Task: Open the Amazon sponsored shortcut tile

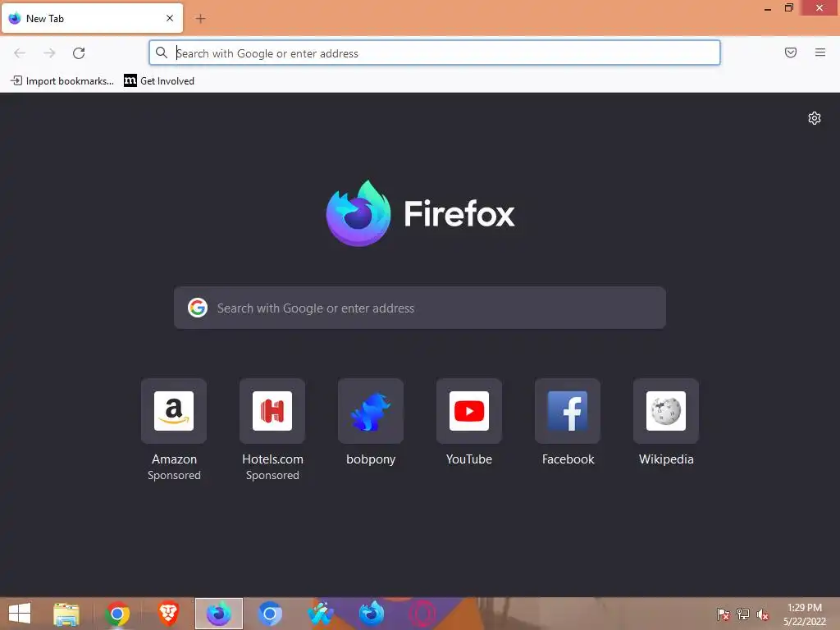Action: click(x=174, y=411)
